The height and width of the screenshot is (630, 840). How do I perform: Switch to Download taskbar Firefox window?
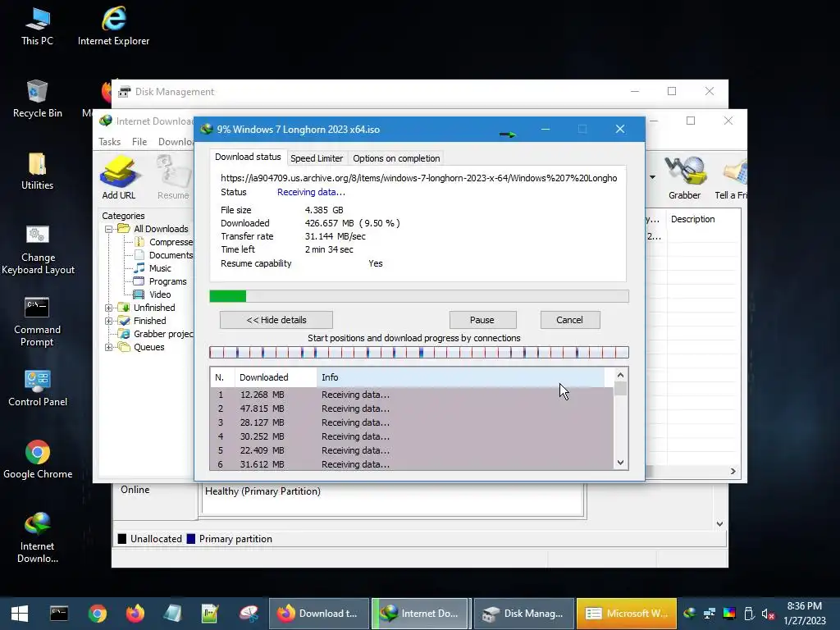click(319, 614)
